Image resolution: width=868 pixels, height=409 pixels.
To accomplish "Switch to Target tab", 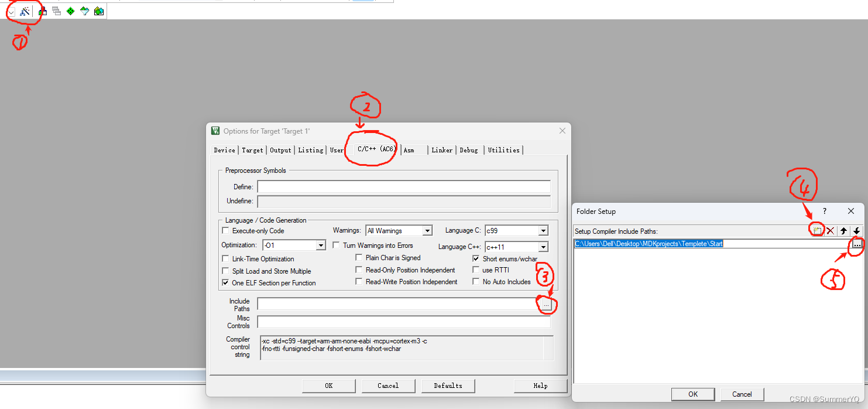I will pyautogui.click(x=252, y=151).
